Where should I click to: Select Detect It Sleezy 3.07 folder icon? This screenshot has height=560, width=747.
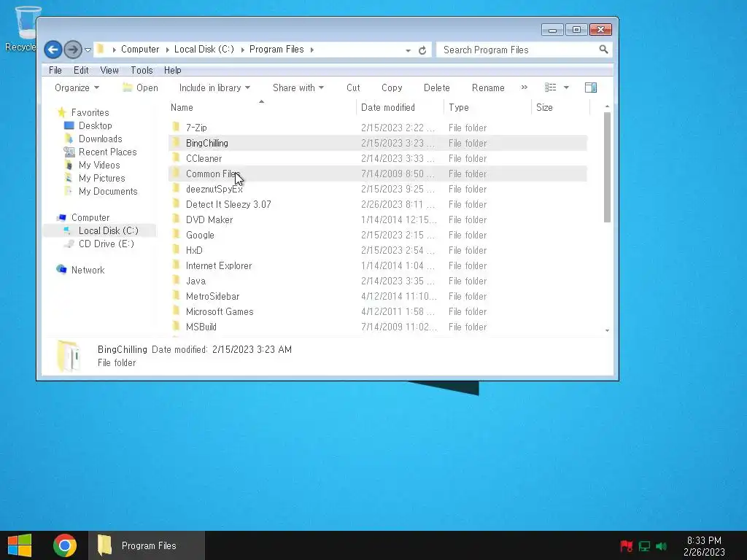pos(176,204)
